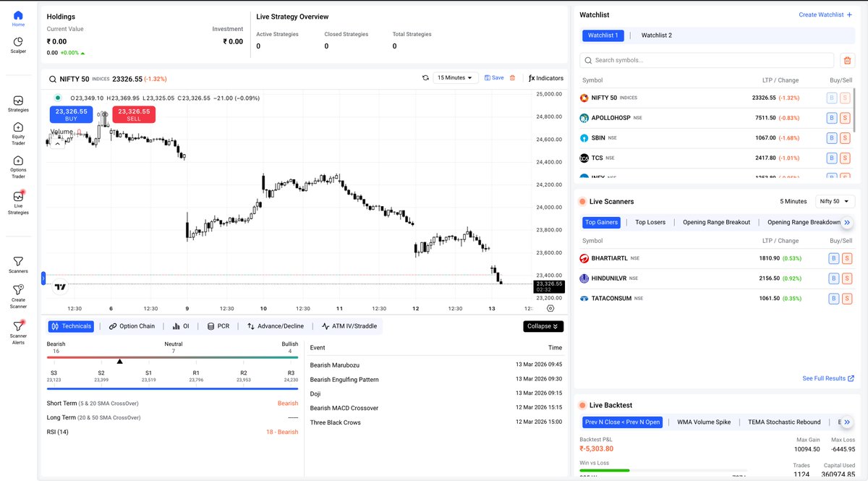Click the chart settings gear icon

550,308
